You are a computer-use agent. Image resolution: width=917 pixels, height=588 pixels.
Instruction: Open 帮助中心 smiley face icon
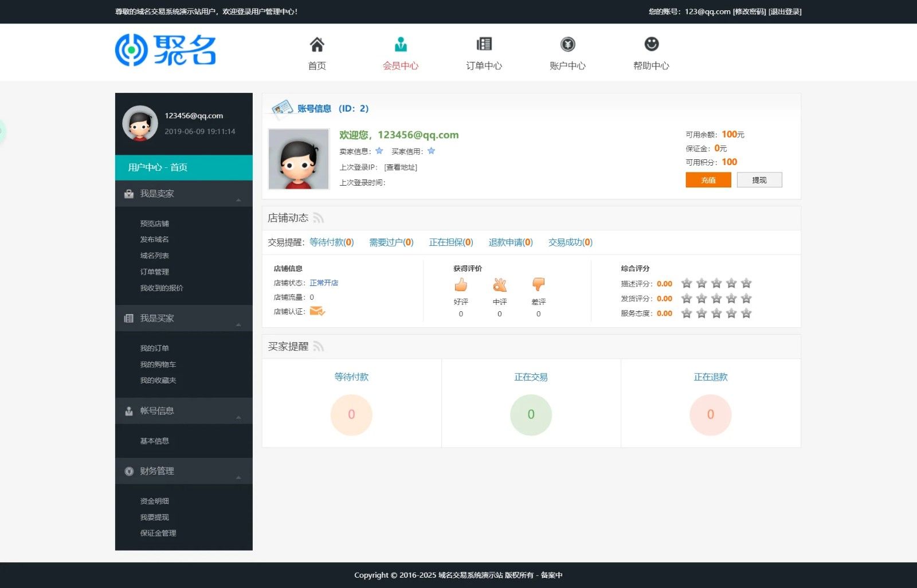(x=651, y=44)
